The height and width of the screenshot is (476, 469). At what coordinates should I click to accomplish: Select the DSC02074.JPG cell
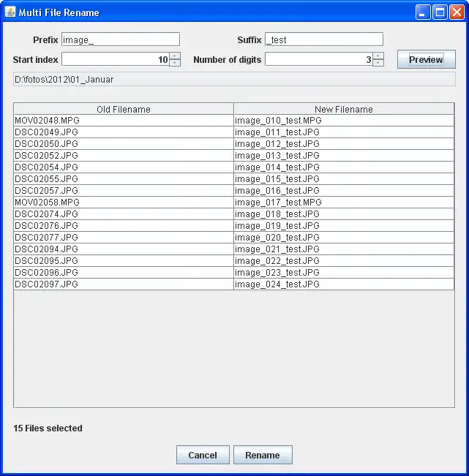pyautogui.click(x=124, y=214)
